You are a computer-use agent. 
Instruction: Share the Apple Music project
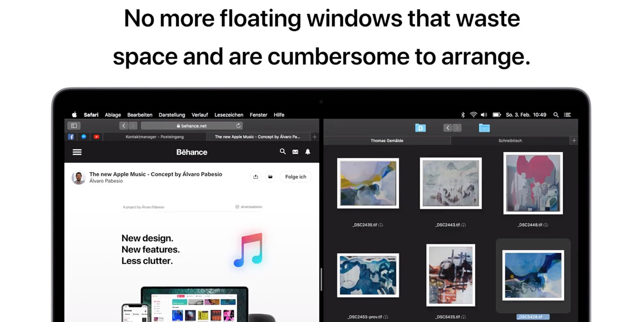click(256, 177)
